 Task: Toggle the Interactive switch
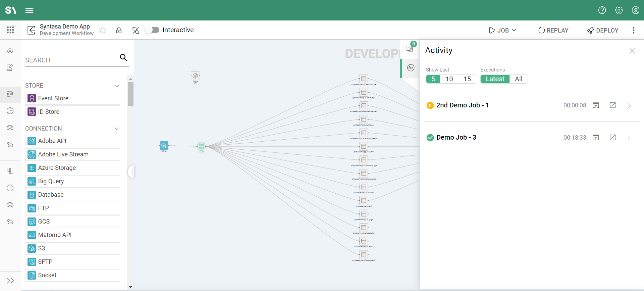(x=152, y=30)
